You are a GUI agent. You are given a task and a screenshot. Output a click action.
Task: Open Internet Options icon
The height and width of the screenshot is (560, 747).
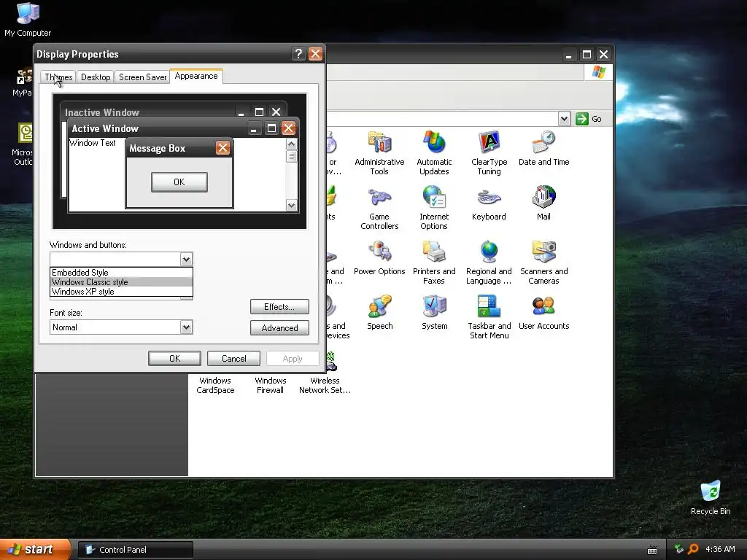click(x=434, y=208)
